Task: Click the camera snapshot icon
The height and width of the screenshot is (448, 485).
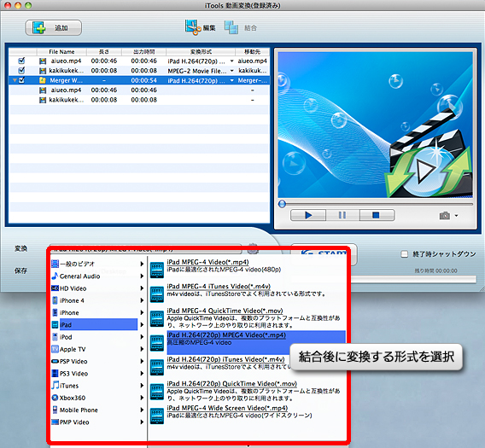Action: tap(445, 216)
